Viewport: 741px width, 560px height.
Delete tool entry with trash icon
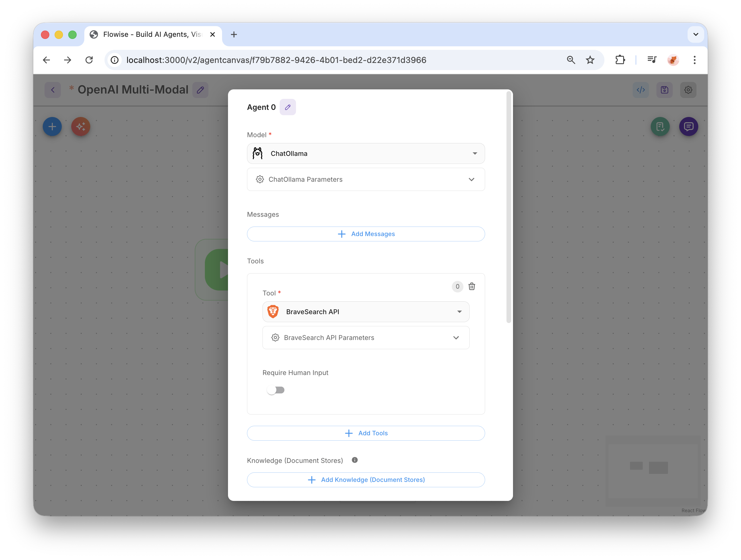471,287
